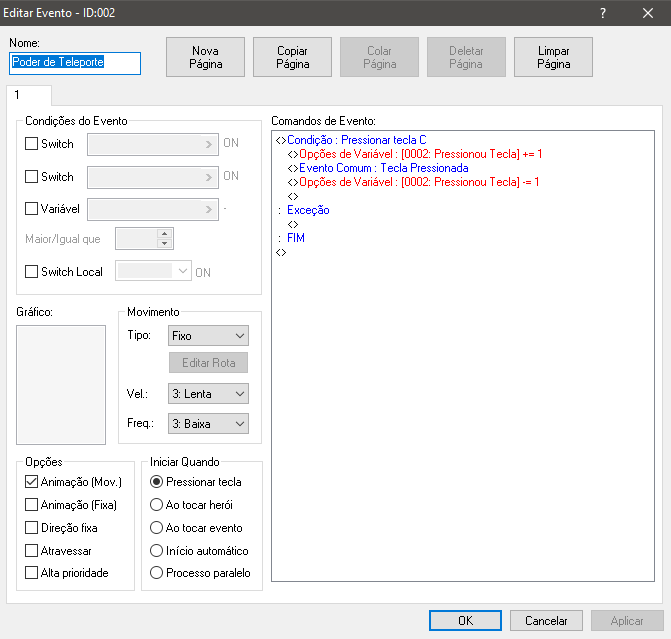
Task: Uncheck Animação (Mov.) option
Action: [31, 482]
